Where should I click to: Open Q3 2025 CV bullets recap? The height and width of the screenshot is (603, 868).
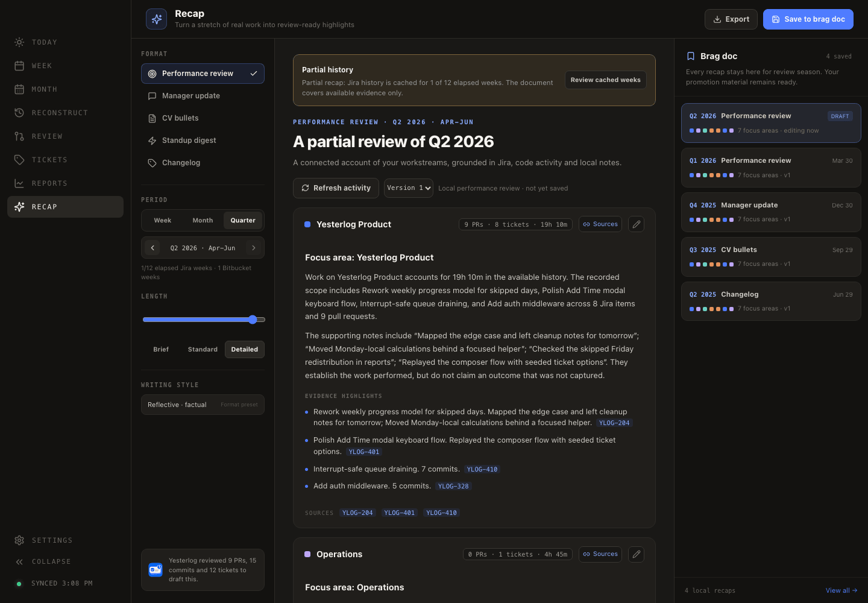click(771, 256)
